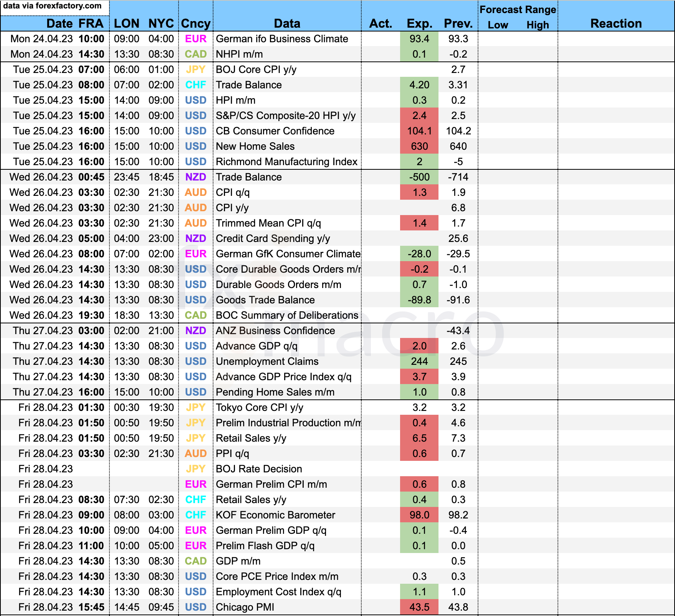675x616 pixels.
Task: Select the 'Chicago PMI' data cell
Action: pyautogui.click(x=287, y=607)
